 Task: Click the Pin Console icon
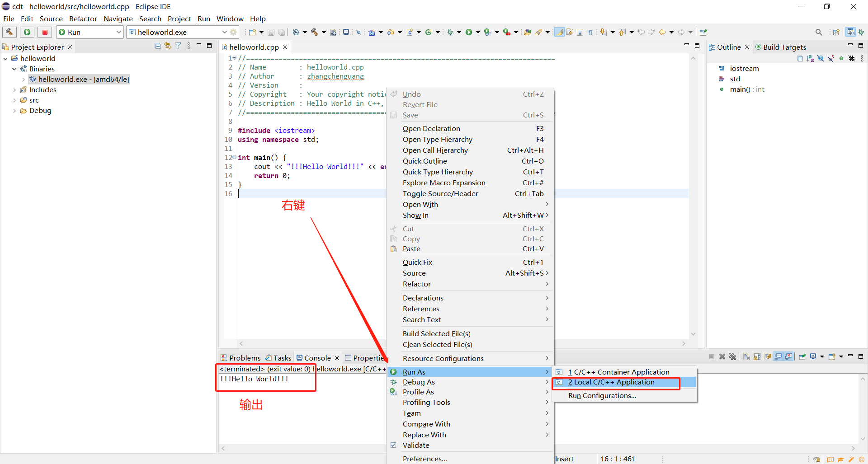[x=802, y=356]
